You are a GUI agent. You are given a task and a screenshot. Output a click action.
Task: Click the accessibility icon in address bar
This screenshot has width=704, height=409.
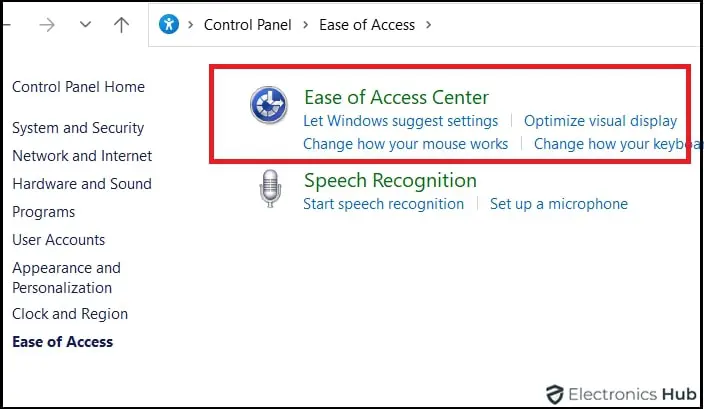(x=169, y=25)
